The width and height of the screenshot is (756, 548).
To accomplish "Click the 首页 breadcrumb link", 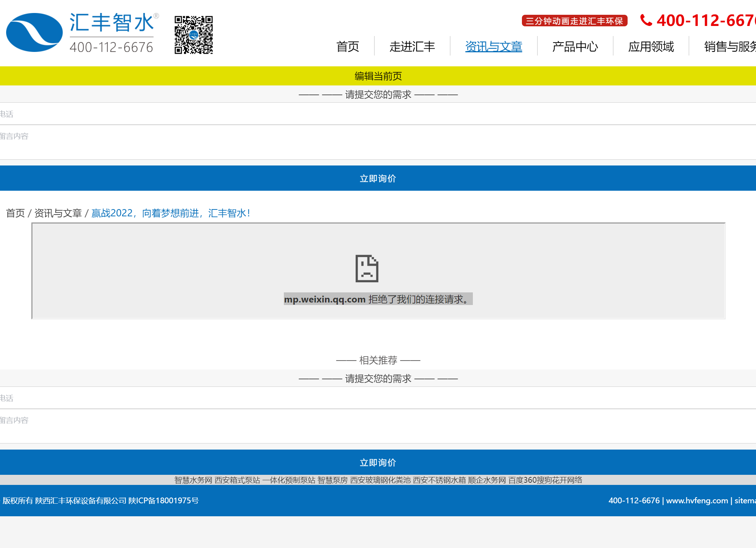I will pyautogui.click(x=15, y=213).
